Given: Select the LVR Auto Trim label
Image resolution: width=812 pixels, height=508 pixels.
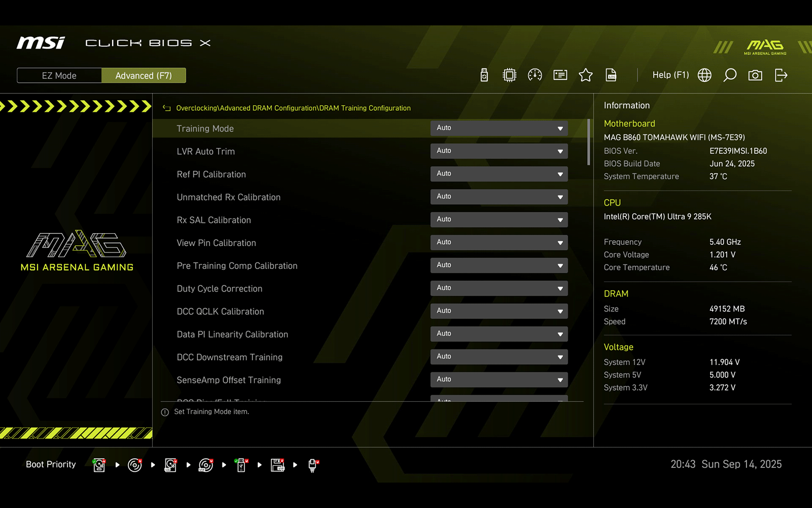Looking at the screenshot, I should [206, 151].
